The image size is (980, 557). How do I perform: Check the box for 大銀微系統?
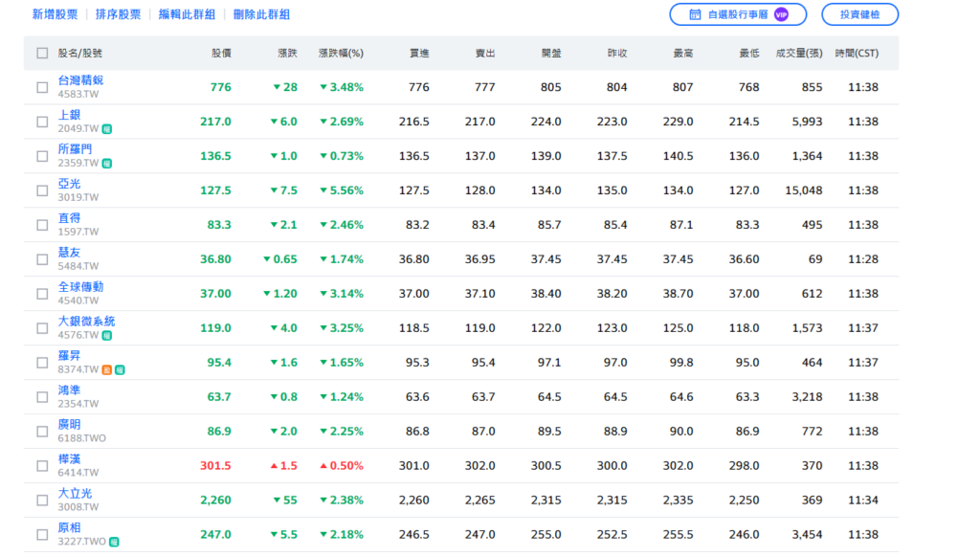(x=42, y=328)
